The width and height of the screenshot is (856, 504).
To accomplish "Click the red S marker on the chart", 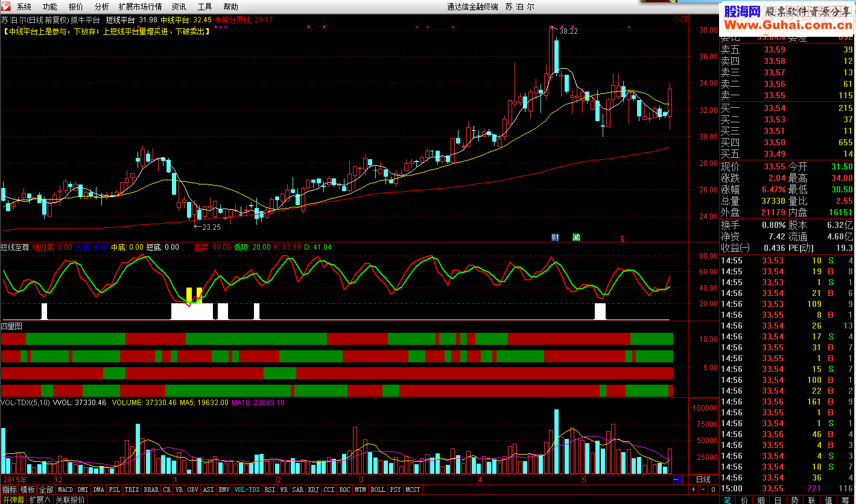I will (x=623, y=239).
